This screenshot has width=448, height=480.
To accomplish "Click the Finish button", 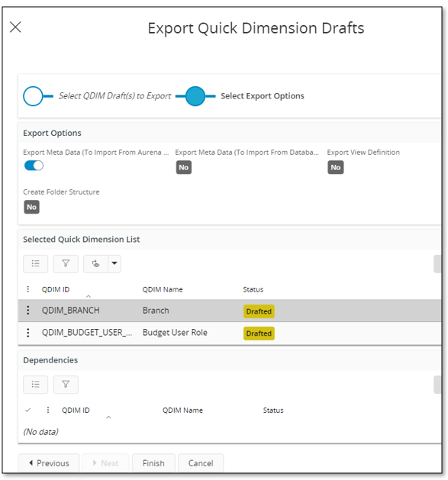I will coord(153,463).
